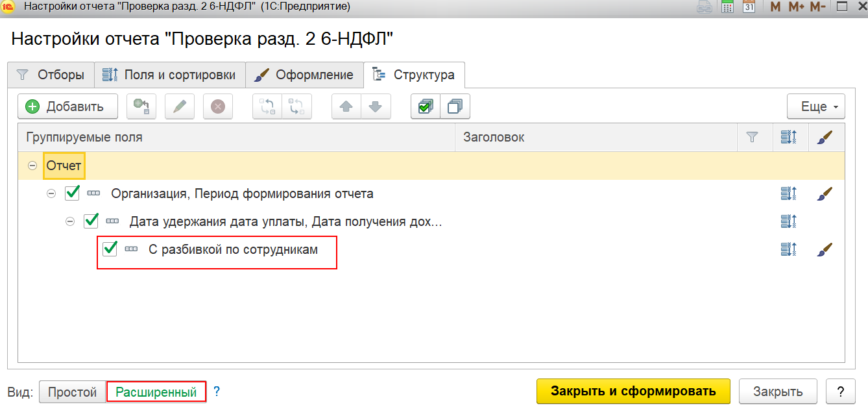
Task: Uncheck Организация, Период формирования отчета checkbox
Action: (x=72, y=193)
